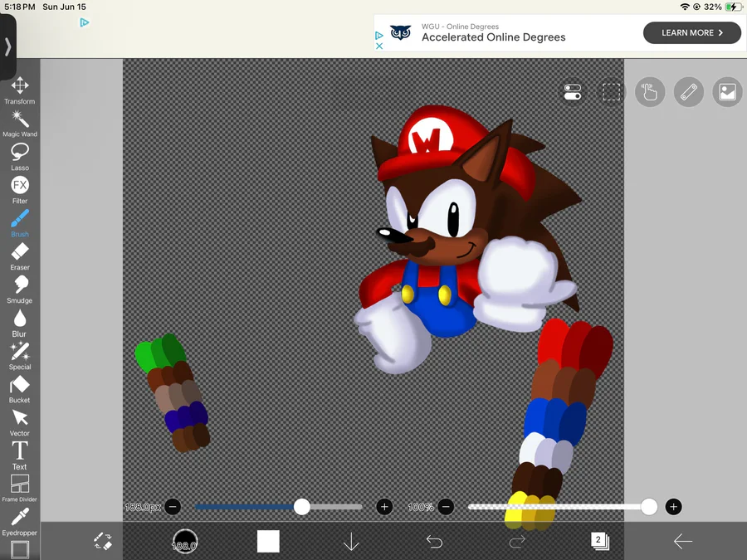This screenshot has width=747, height=560.
Task: Decrease brush size with minus button
Action: coord(173,507)
